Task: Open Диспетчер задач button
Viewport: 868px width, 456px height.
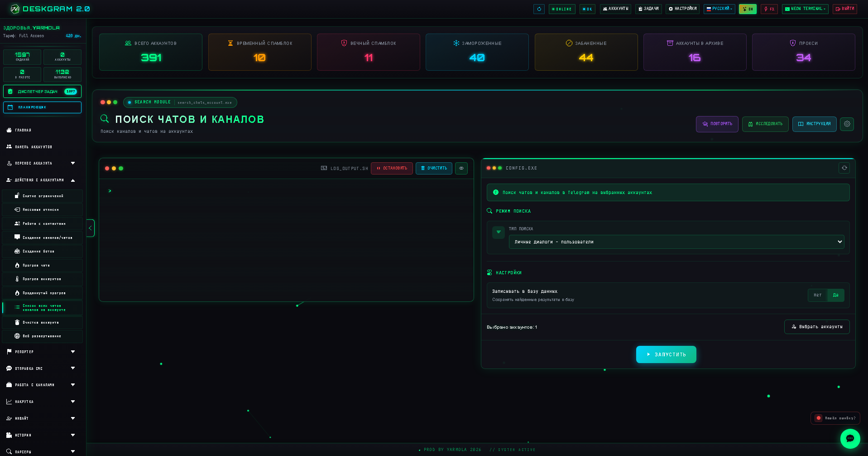Action: [42, 92]
